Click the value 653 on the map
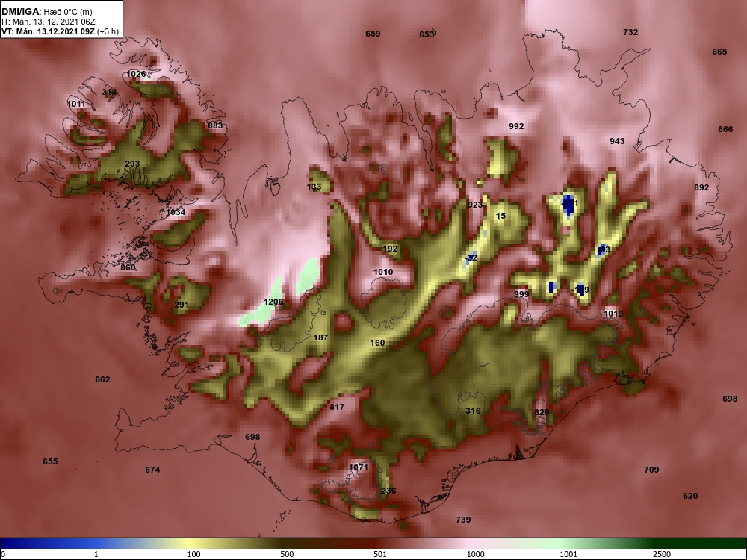The image size is (747, 560). pyautogui.click(x=427, y=34)
